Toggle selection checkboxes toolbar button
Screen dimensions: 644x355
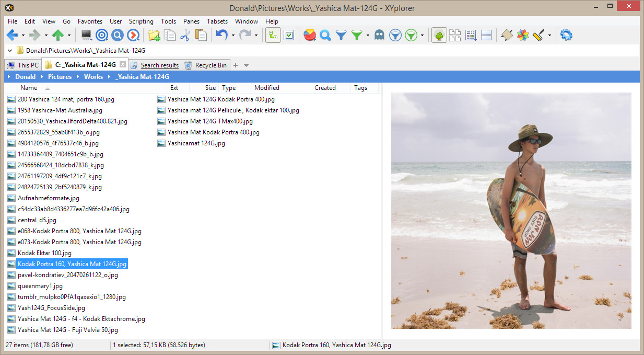click(x=289, y=35)
